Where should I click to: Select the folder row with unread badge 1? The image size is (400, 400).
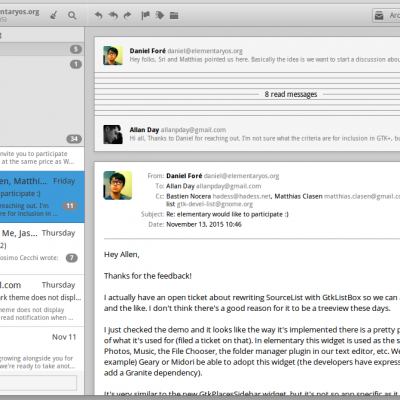tap(42, 64)
